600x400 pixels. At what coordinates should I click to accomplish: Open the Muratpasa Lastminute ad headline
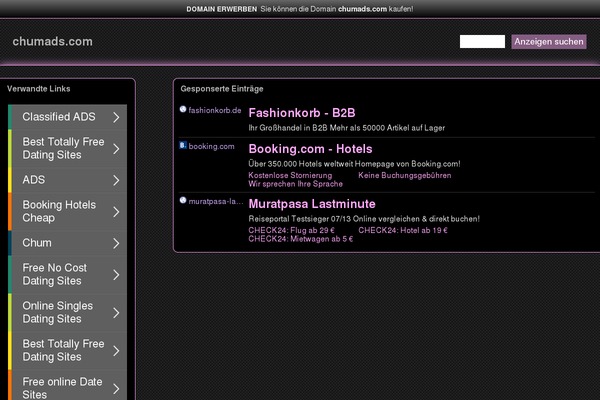point(312,204)
